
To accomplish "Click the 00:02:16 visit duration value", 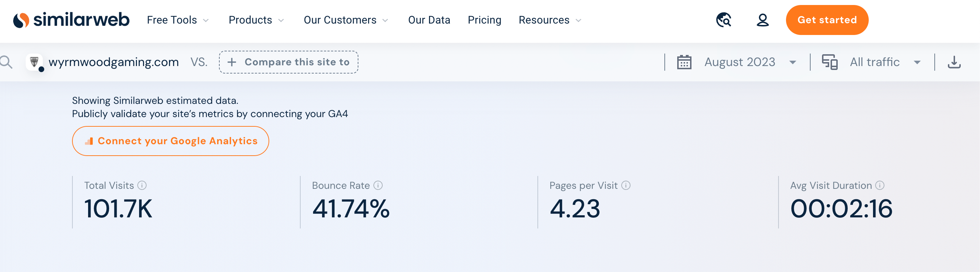I will 841,209.
